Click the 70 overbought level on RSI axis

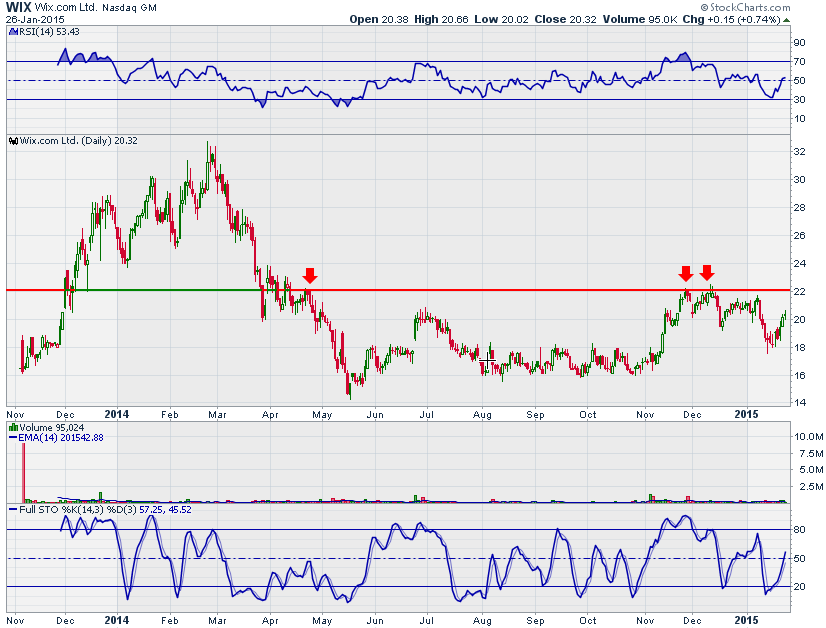(x=800, y=62)
